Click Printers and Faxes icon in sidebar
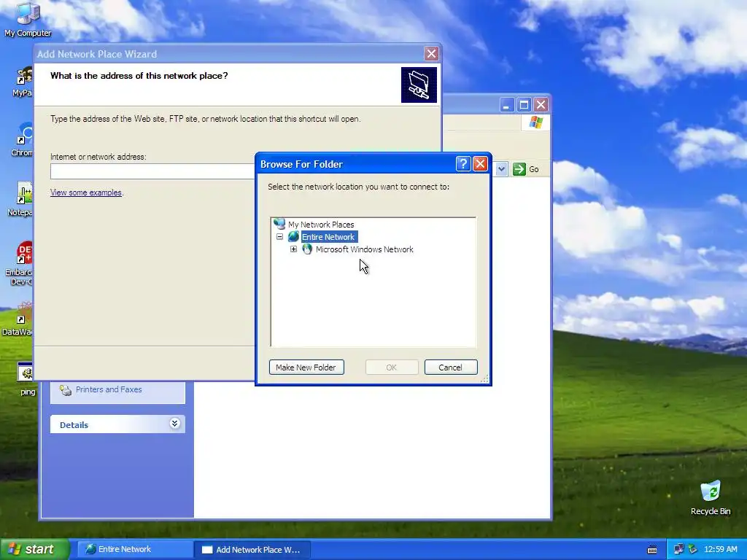This screenshot has height=560, width=747. pos(66,390)
